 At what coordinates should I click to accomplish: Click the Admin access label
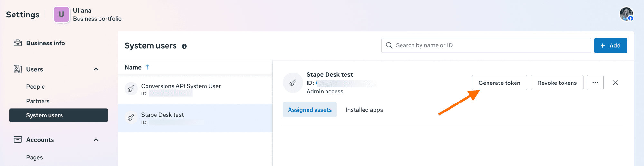tap(325, 91)
